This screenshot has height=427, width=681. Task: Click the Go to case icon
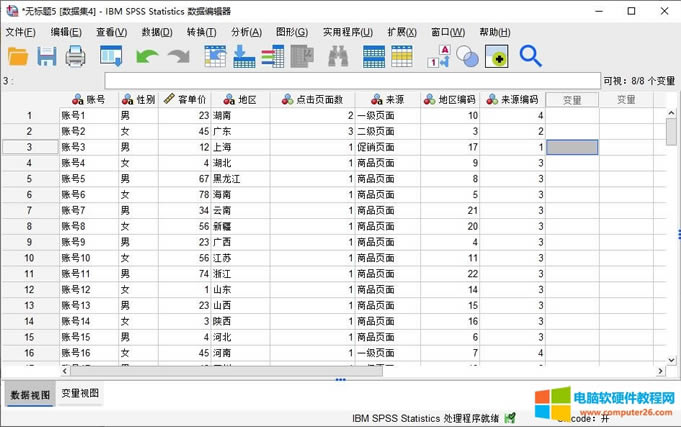click(x=215, y=57)
